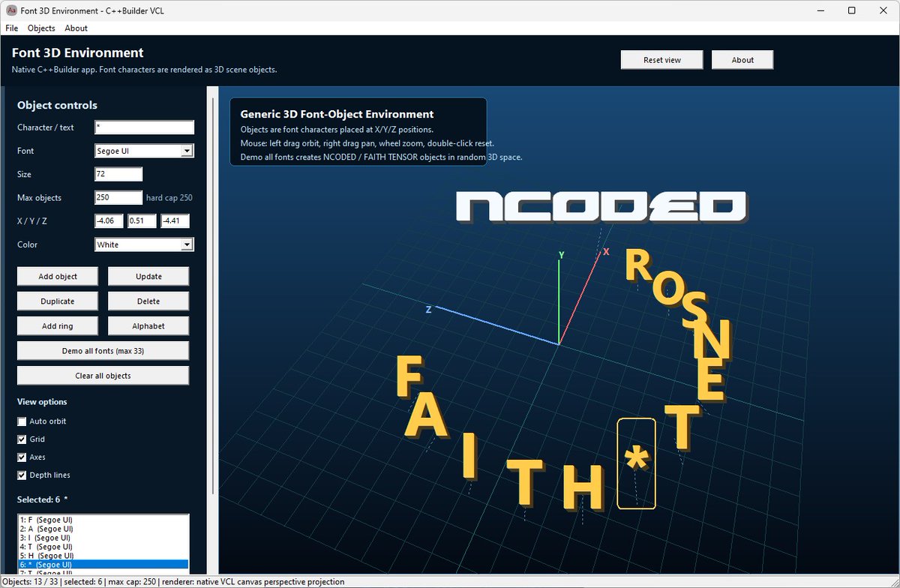Image resolution: width=900 pixels, height=588 pixels.
Task: Click the Update button
Action: [x=148, y=276]
